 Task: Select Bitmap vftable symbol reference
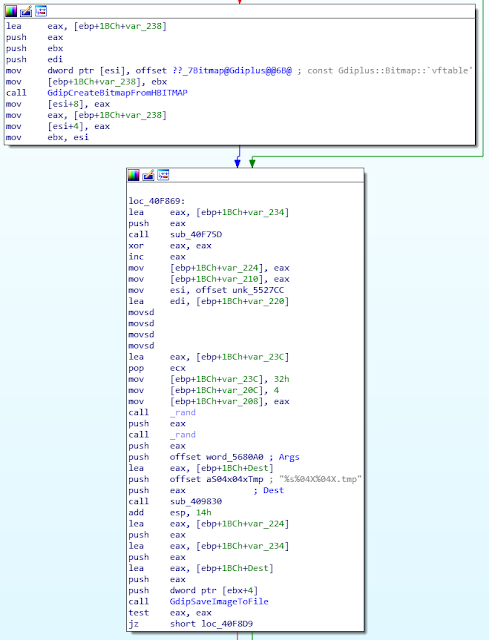pyautogui.click(x=232, y=70)
